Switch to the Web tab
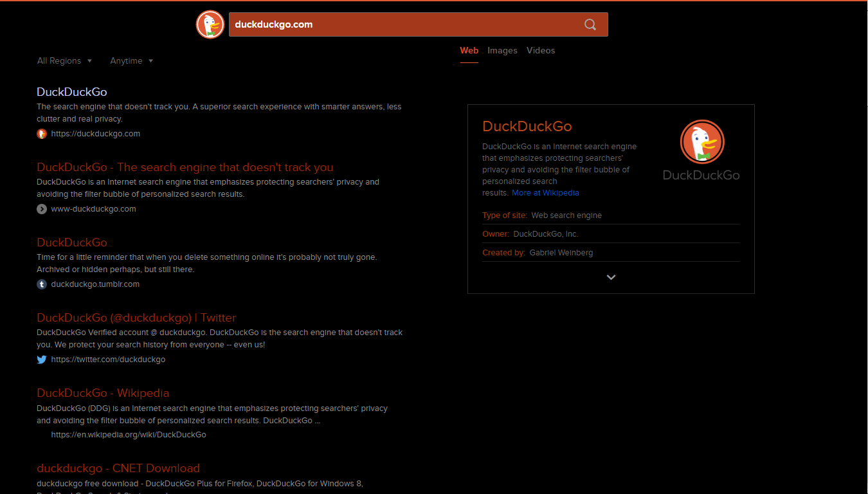 (469, 50)
